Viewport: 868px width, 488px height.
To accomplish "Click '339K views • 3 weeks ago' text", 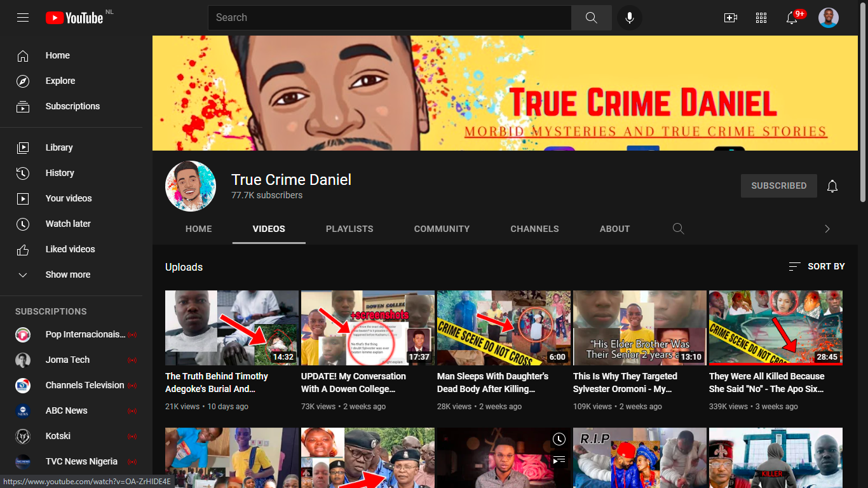I will click(754, 406).
